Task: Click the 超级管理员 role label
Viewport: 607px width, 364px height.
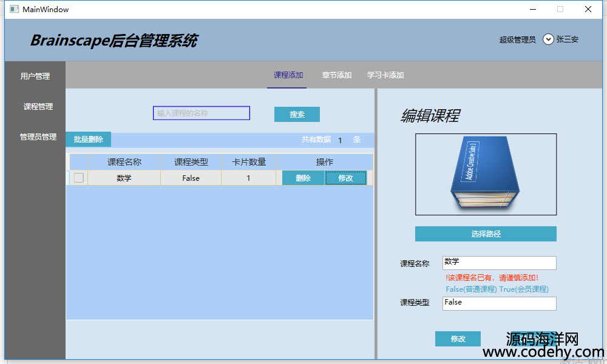Action: [518, 39]
